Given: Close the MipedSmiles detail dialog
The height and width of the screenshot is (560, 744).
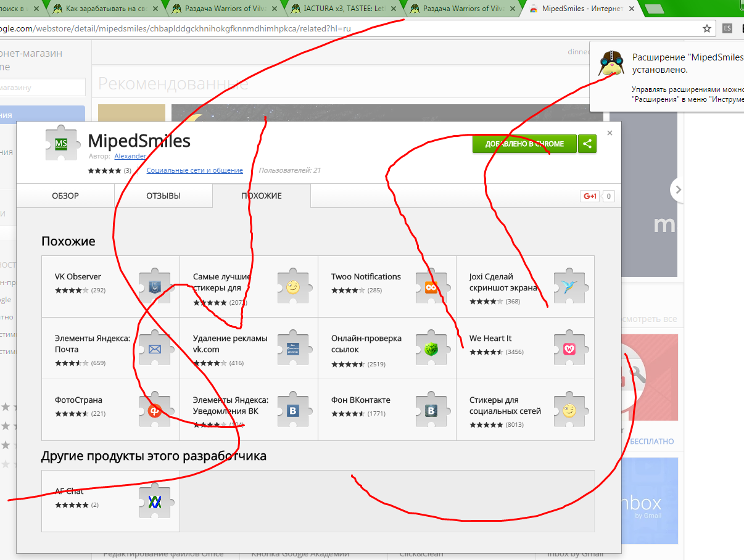Looking at the screenshot, I should [x=610, y=133].
